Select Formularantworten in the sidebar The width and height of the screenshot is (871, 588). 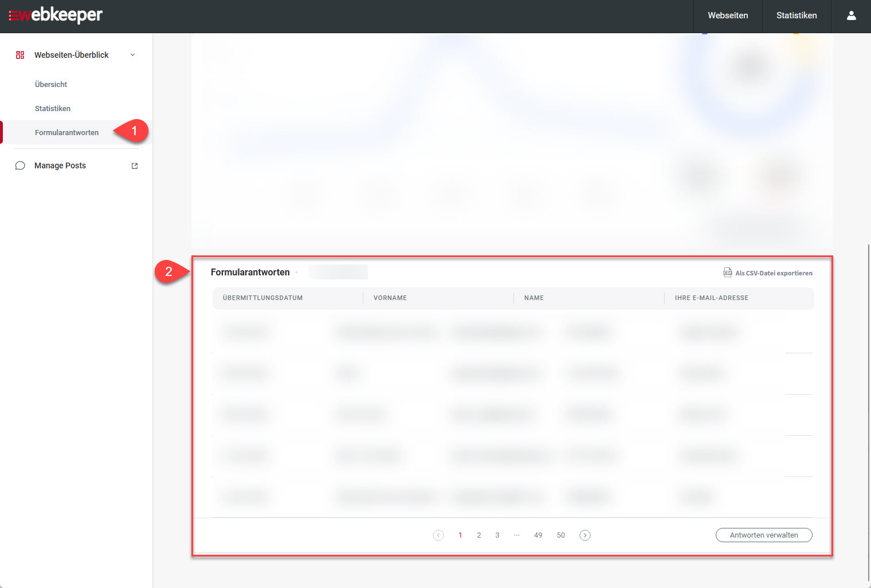pyautogui.click(x=66, y=132)
